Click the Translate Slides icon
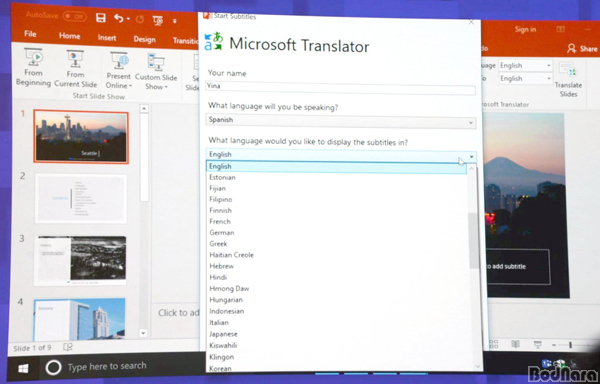Image resolution: width=600 pixels, height=384 pixels. click(x=568, y=80)
